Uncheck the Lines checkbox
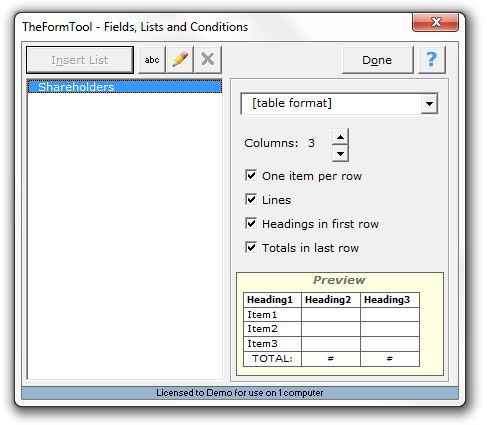 pos(251,199)
